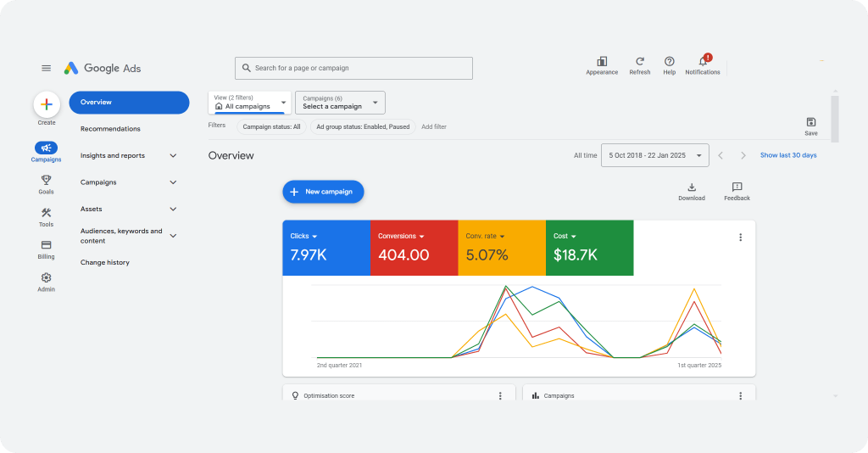Click the Refresh icon
Image resolution: width=868 pixels, height=453 pixels.
pos(640,62)
